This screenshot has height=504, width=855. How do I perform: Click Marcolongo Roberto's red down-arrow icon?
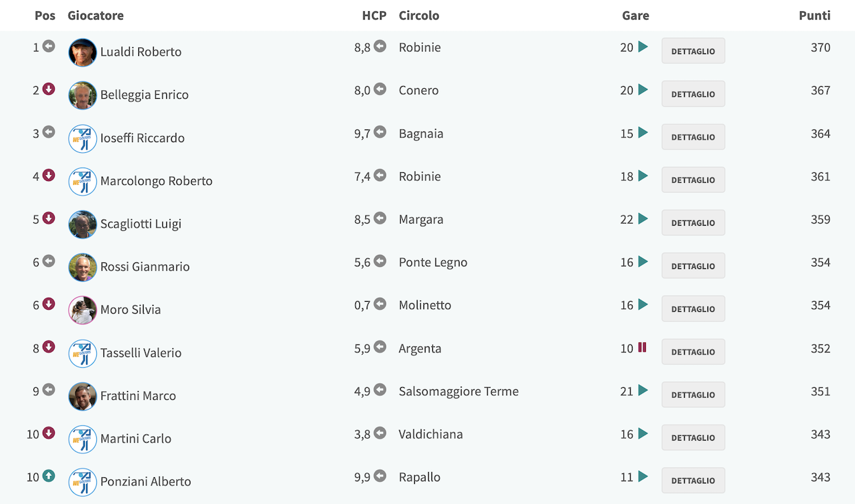coord(49,175)
